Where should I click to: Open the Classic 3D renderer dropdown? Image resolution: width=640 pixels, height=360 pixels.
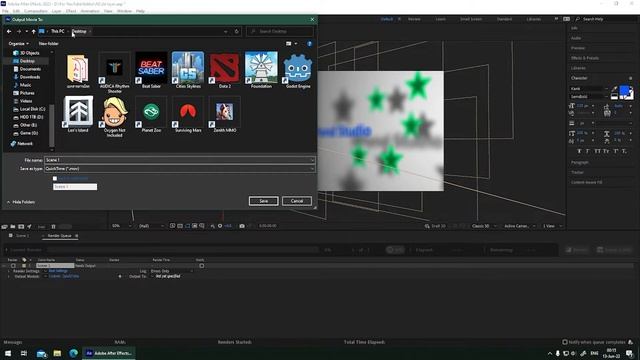[484, 226]
